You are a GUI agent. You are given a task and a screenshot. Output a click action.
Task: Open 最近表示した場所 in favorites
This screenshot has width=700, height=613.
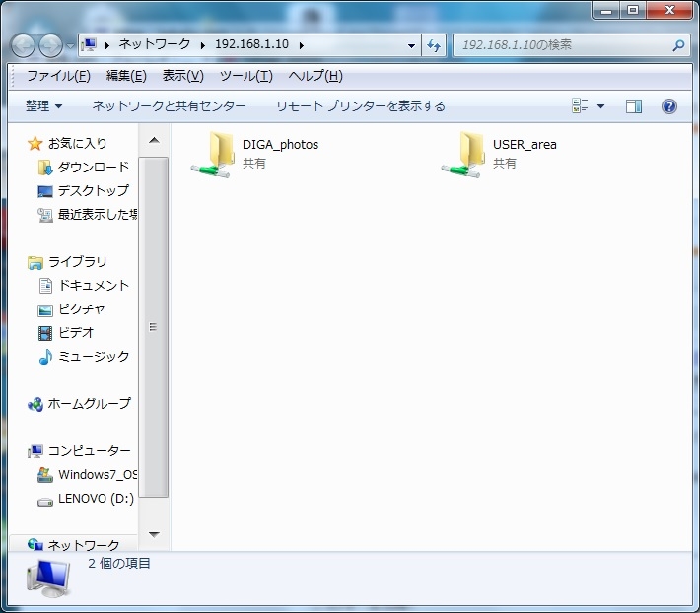[98, 214]
